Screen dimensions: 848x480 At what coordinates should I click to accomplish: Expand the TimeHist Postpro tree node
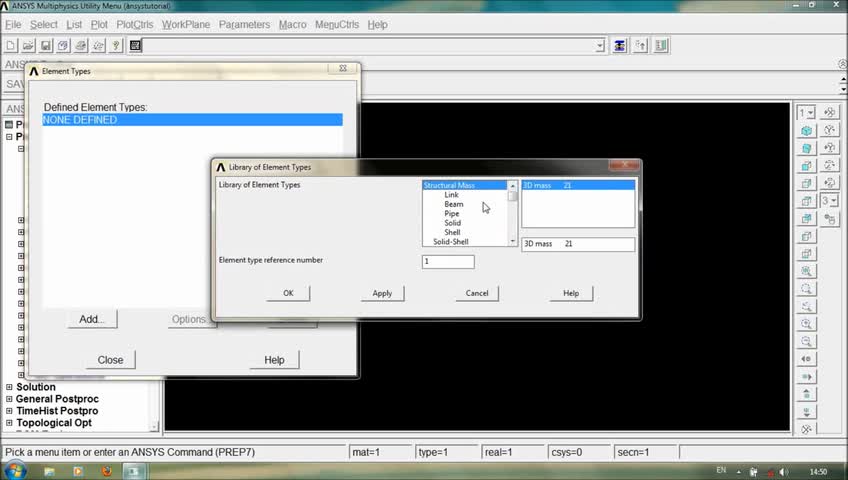coord(9,411)
